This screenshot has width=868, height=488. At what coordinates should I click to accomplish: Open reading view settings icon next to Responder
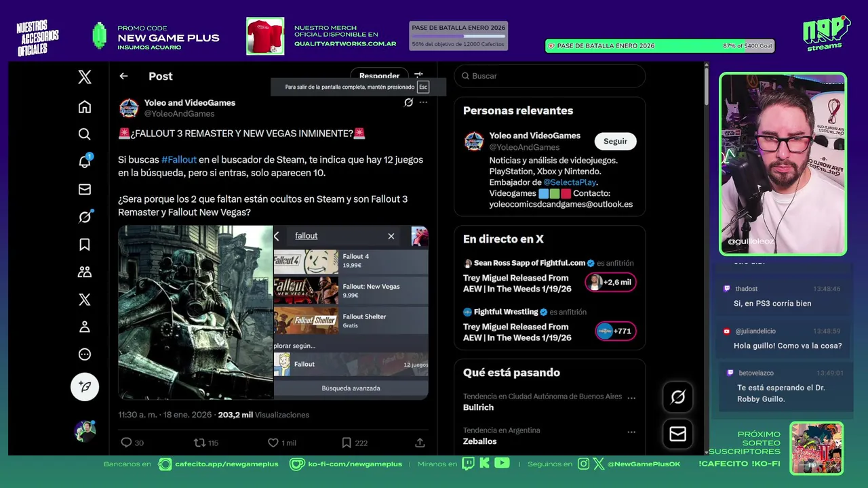[419, 75]
